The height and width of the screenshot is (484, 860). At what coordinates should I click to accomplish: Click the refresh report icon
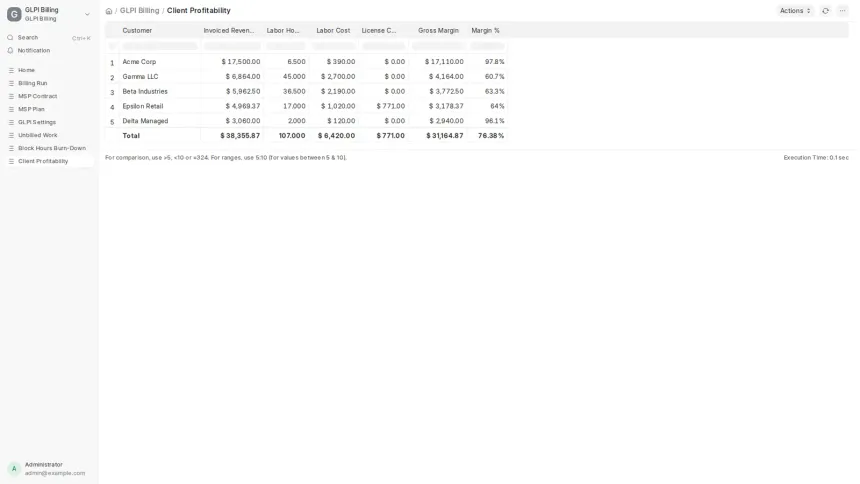825,11
